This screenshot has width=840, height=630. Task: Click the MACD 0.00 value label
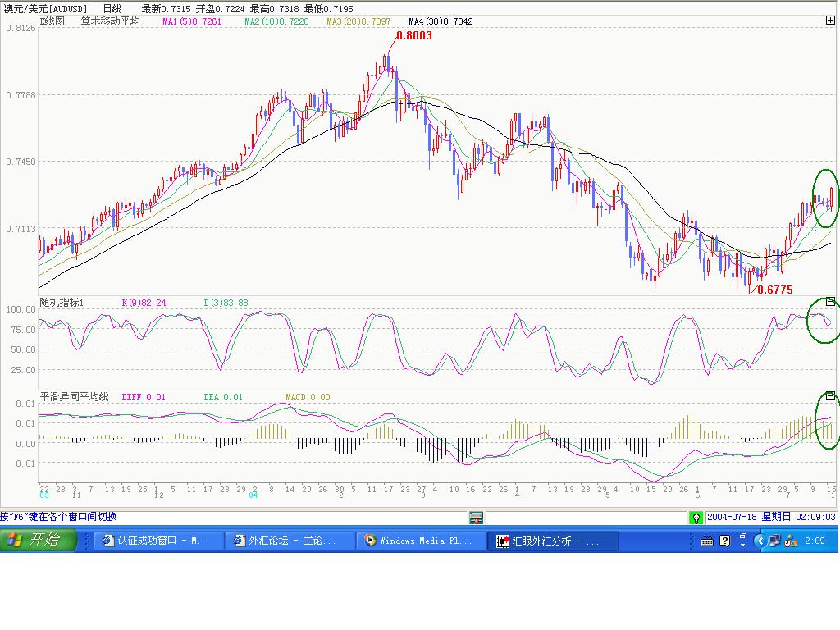pos(308,397)
